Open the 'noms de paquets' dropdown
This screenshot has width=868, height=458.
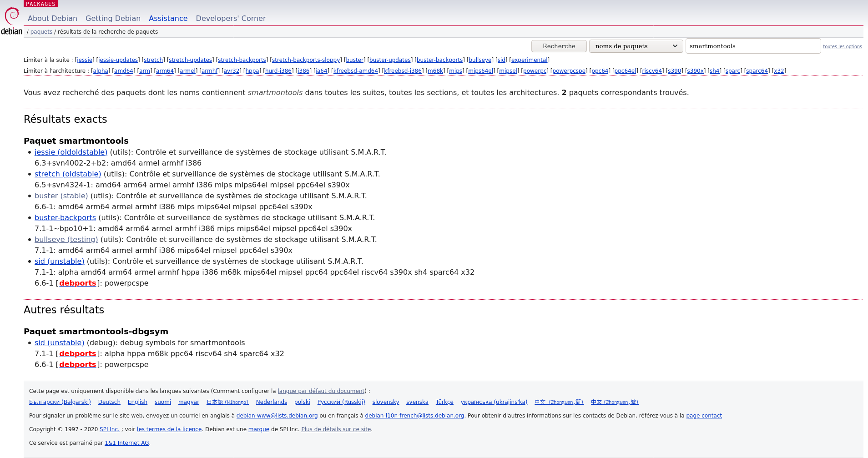pos(636,46)
